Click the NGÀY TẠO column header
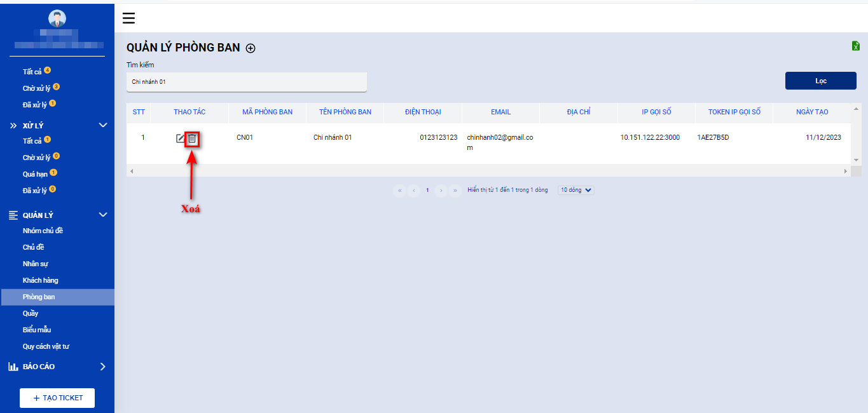868x413 pixels. coord(812,112)
